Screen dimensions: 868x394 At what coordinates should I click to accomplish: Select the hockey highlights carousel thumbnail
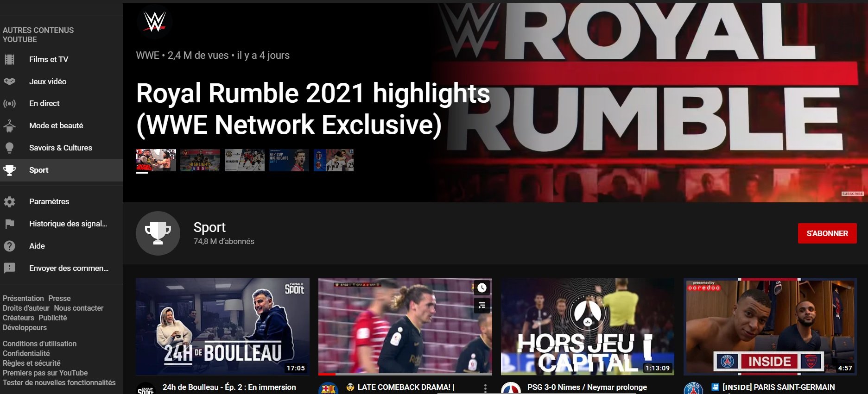click(x=245, y=160)
